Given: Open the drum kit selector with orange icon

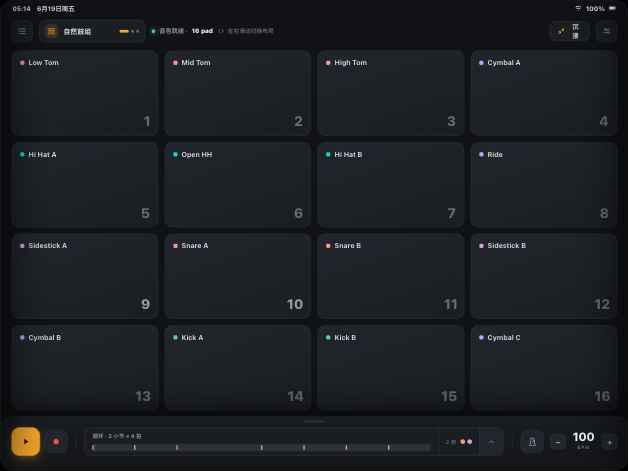Looking at the screenshot, I should [x=92, y=31].
